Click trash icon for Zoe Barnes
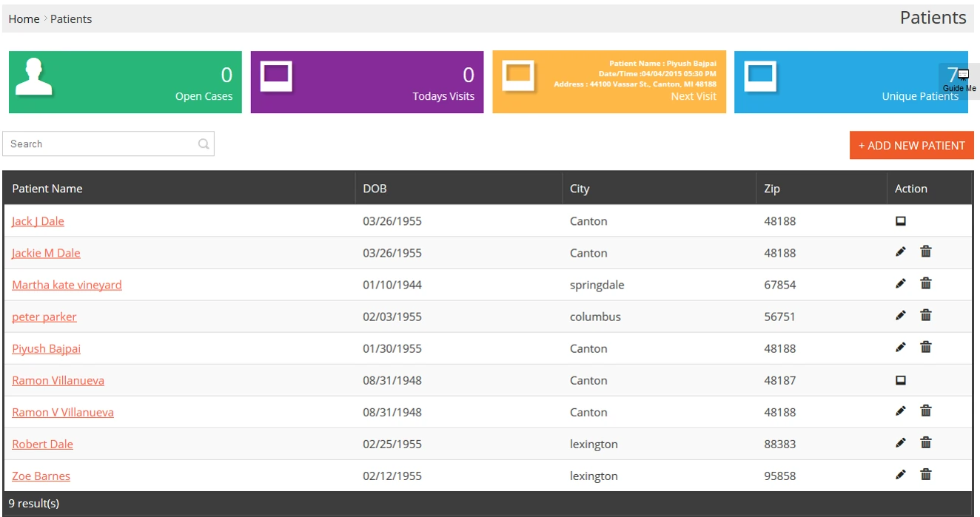 925,475
